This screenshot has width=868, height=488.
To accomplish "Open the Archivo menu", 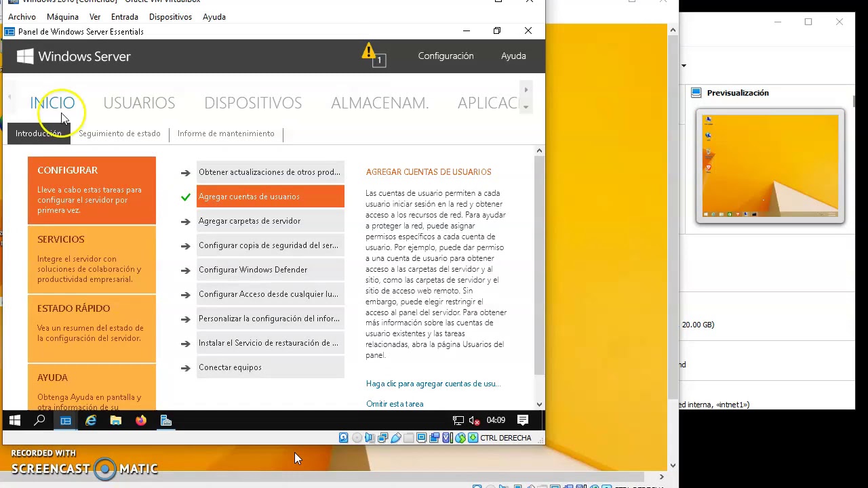I will (22, 17).
